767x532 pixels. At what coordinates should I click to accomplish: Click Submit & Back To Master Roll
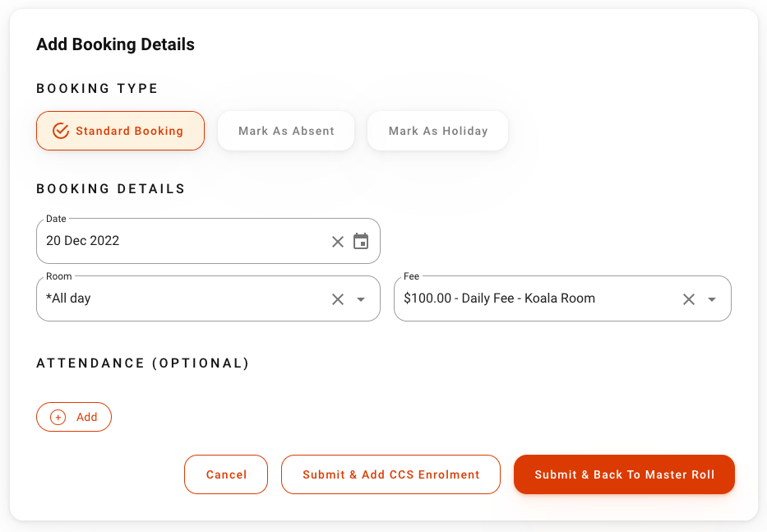[624, 474]
